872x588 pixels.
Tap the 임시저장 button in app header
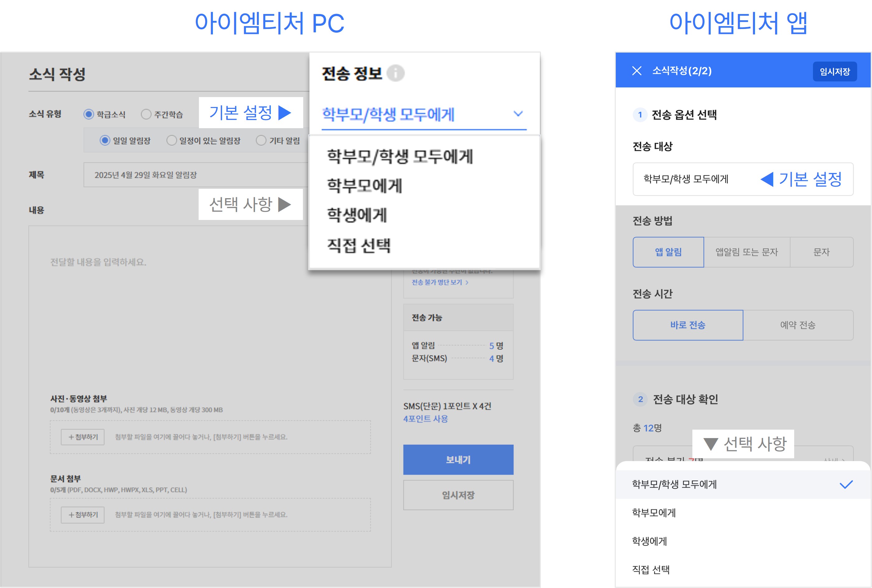[834, 71]
